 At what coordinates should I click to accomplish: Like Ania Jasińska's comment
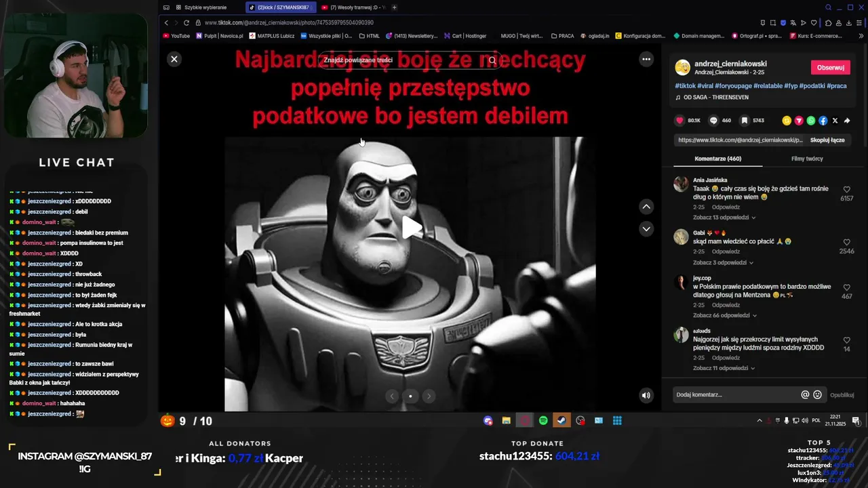point(846,190)
